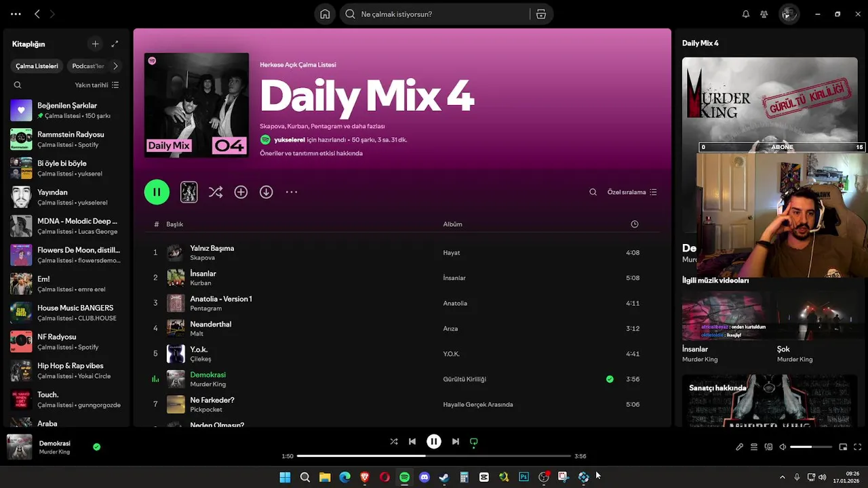Open Beğenilen Şarkılar playlist
868x488 pixels.
[66, 110]
